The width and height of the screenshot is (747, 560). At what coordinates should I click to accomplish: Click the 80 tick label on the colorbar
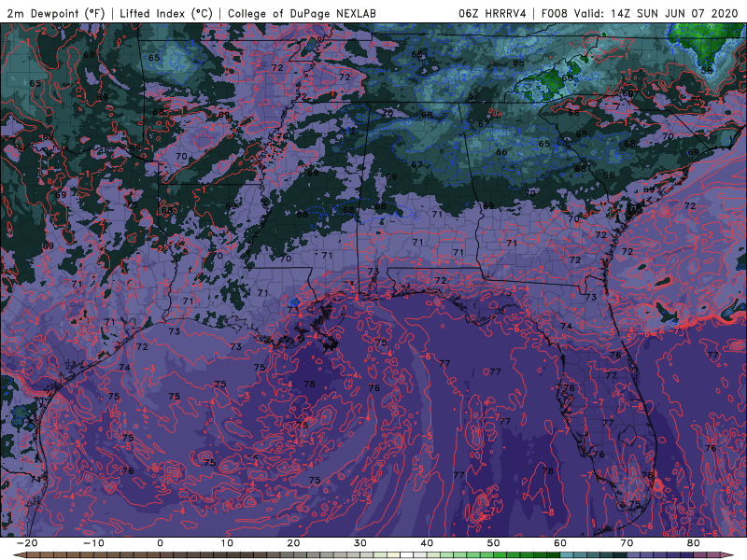pos(694,543)
